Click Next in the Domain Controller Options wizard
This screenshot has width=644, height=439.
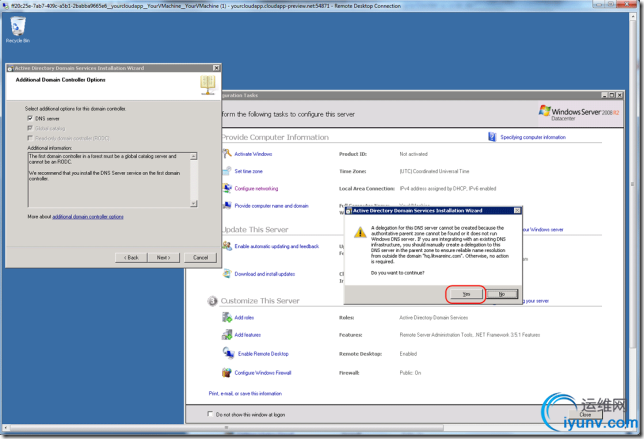163,257
